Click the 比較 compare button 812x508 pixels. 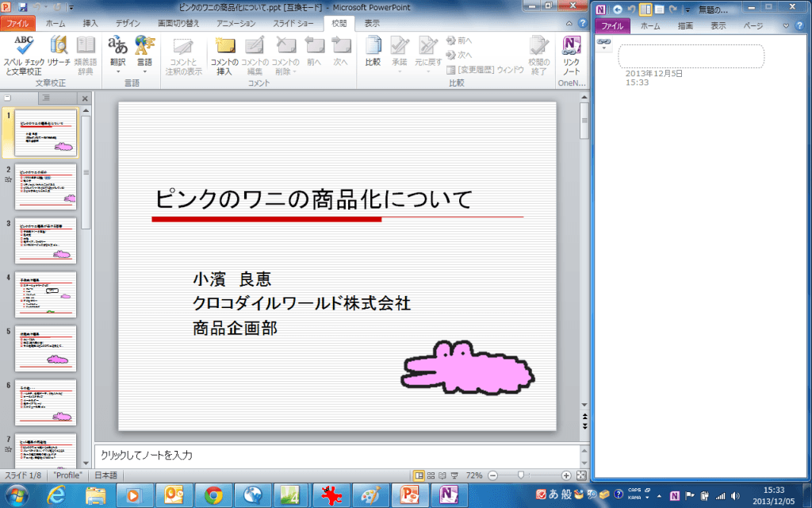tap(373, 51)
